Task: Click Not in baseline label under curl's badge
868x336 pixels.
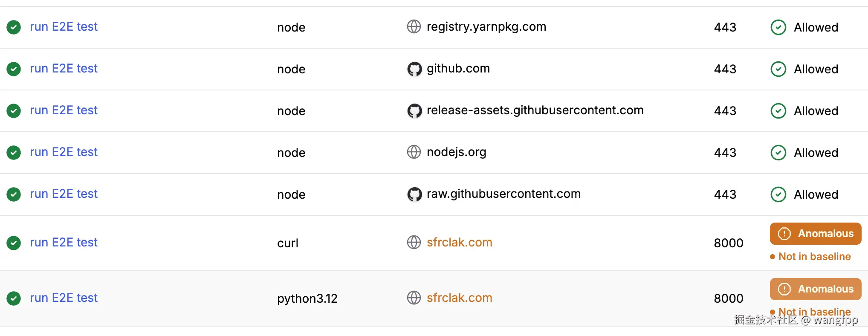Action: pyautogui.click(x=814, y=257)
